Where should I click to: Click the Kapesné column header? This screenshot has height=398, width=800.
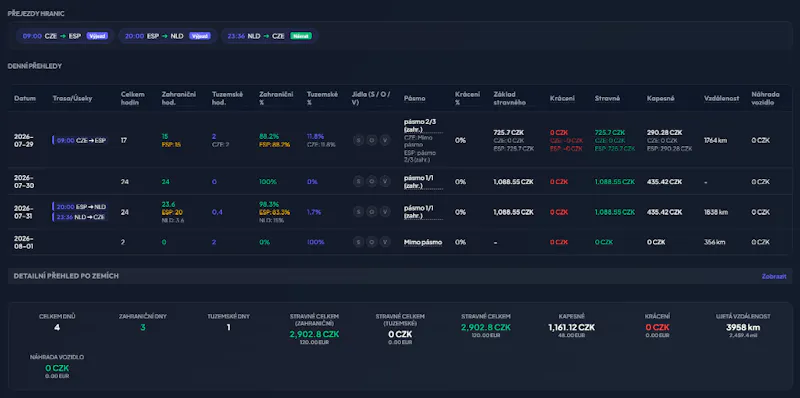click(661, 98)
